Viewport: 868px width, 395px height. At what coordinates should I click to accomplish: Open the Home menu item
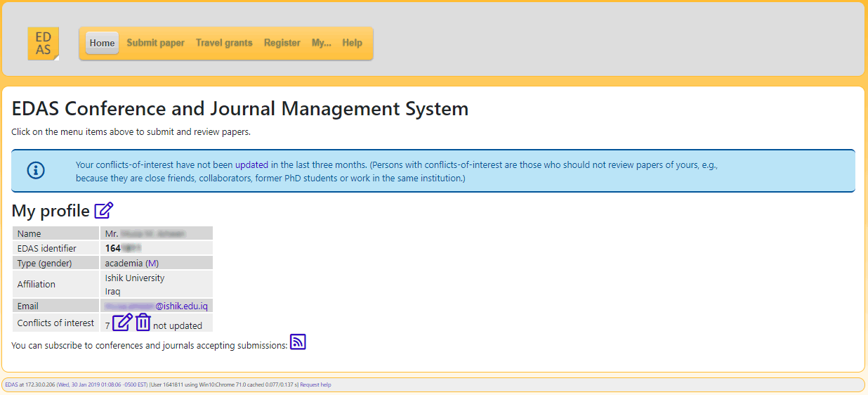(x=102, y=43)
